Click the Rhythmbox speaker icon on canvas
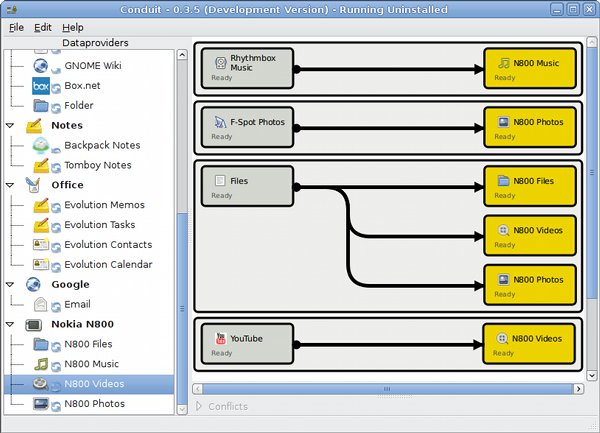Image resolution: width=600 pixels, height=433 pixels. pyautogui.click(x=221, y=63)
